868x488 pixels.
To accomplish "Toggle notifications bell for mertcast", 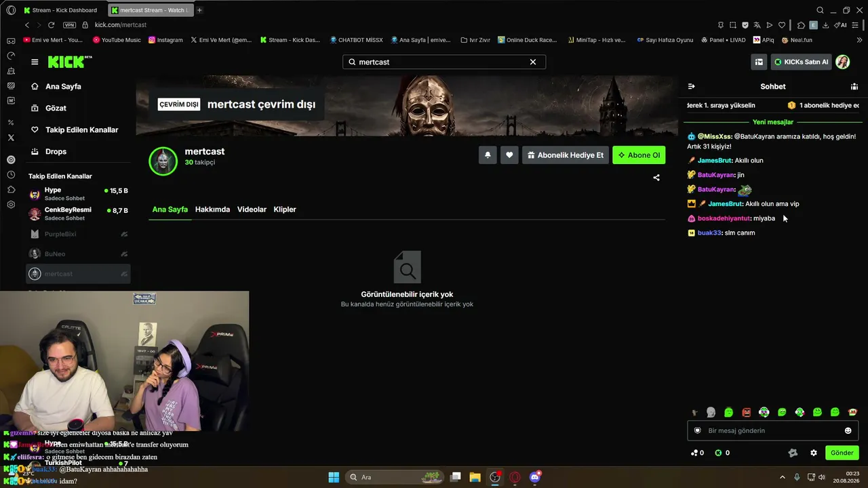I will point(488,155).
